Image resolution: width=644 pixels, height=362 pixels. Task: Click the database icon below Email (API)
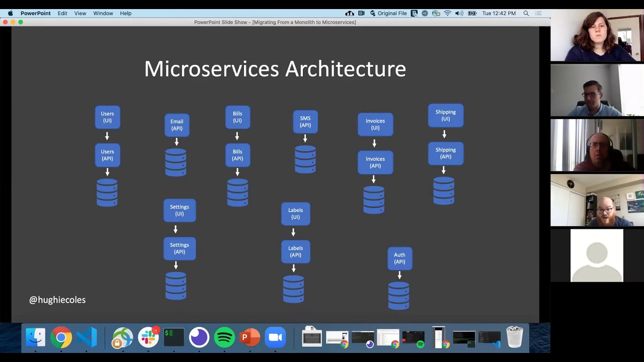176,162
